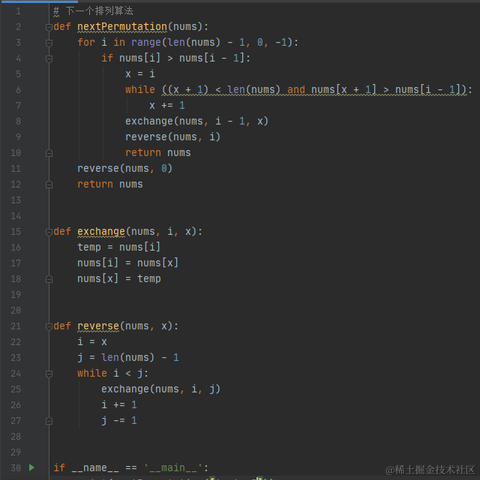Collapse the nextPermutation function fold marker
This screenshot has width=480, height=480.
pyautogui.click(x=49, y=27)
